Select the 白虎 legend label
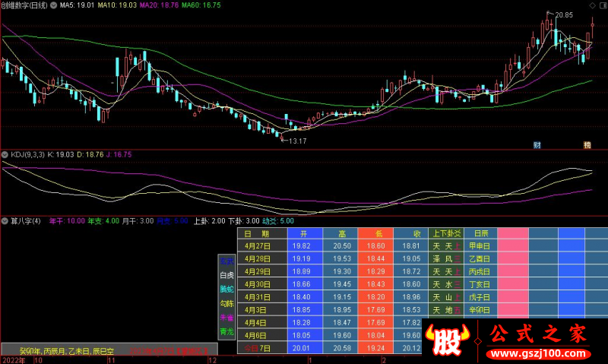The image size is (608, 364). (x=227, y=275)
